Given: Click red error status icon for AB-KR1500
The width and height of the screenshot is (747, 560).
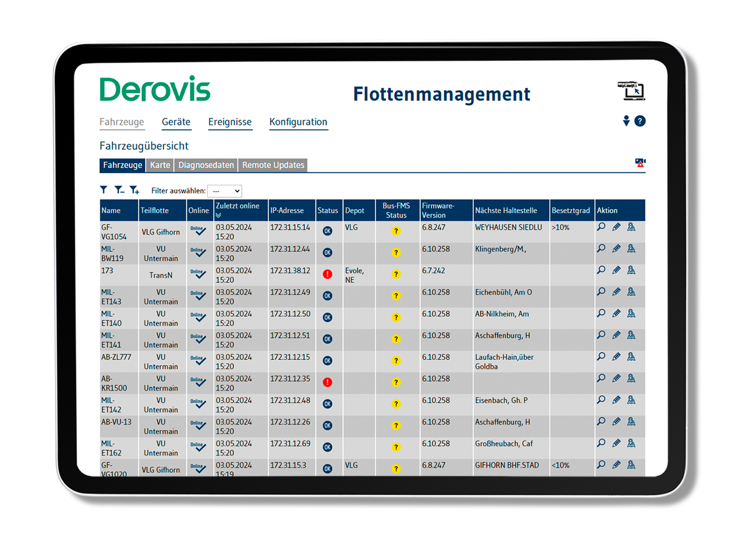Looking at the screenshot, I should point(327,382).
